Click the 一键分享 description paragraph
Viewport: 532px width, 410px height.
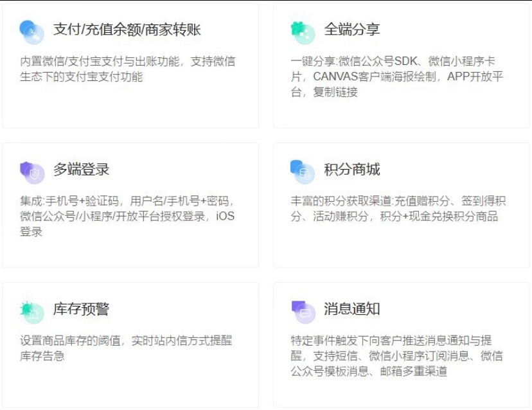tap(397, 77)
